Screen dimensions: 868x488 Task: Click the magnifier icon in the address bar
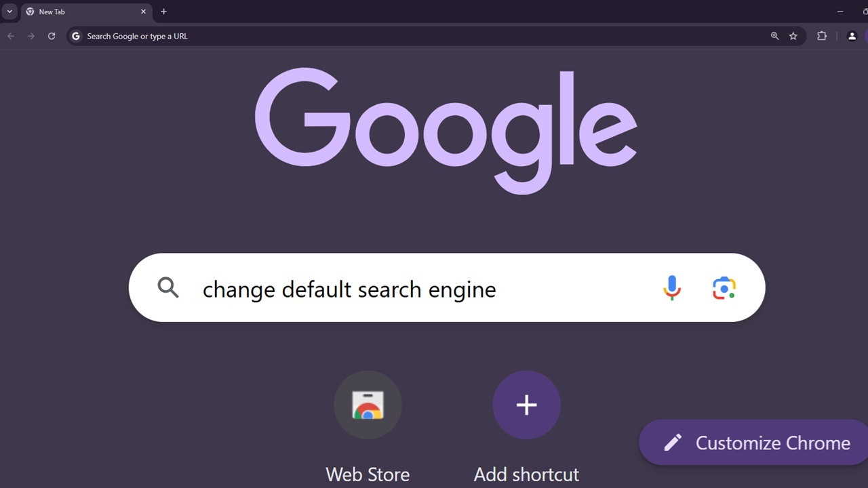(774, 36)
